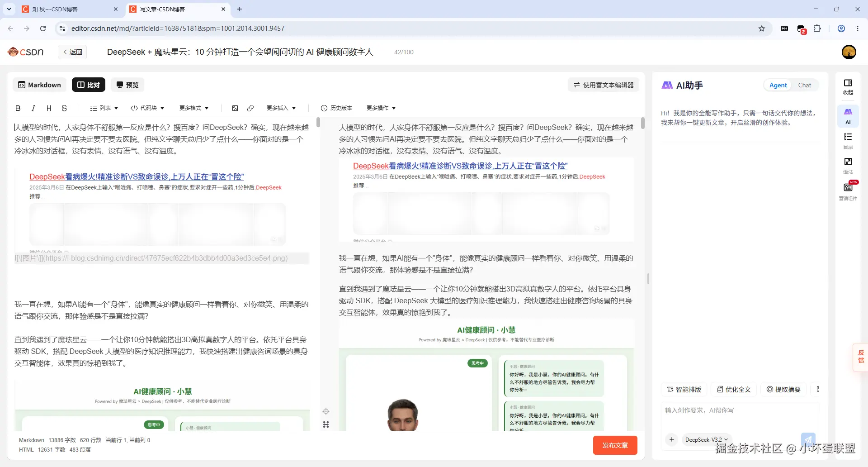The height and width of the screenshot is (467, 868).
Task: Send the AI prompt with the paper plane button
Action: coord(808,439)
